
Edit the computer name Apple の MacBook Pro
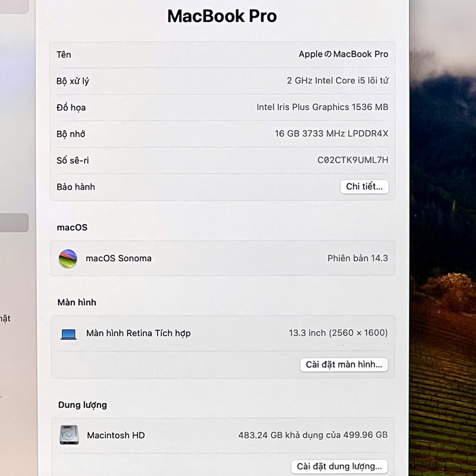343,54
